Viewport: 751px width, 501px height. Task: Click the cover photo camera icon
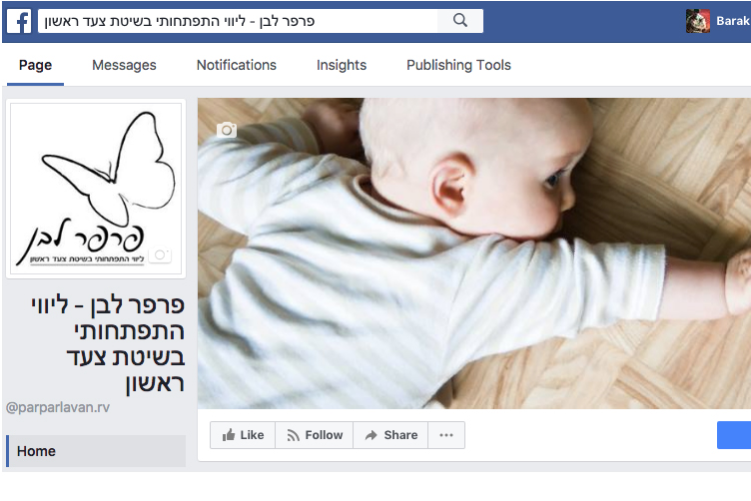[227, 129]
